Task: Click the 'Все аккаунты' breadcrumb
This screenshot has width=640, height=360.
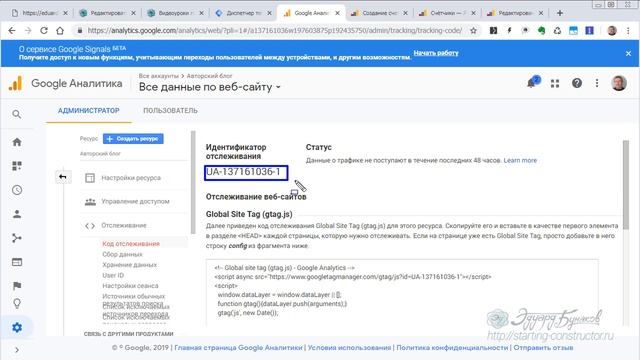Action: [158, 76]
